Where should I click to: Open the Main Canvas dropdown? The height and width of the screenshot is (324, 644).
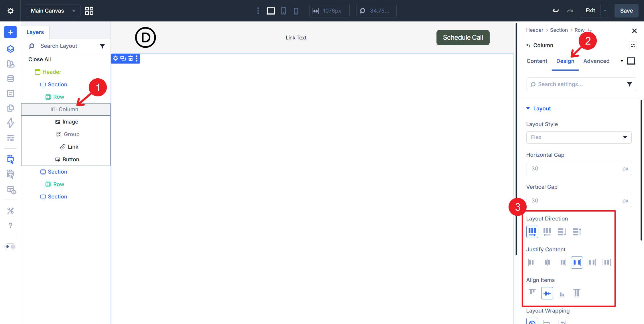click(53, 11)
